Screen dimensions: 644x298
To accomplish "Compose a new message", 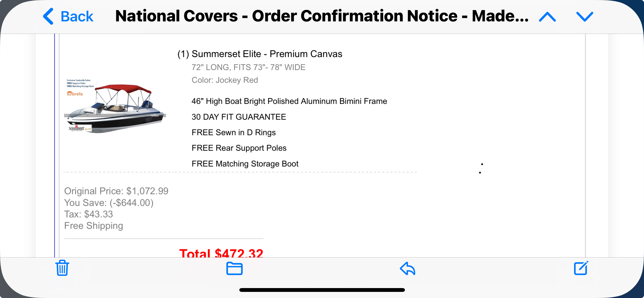I will [581, 268].
